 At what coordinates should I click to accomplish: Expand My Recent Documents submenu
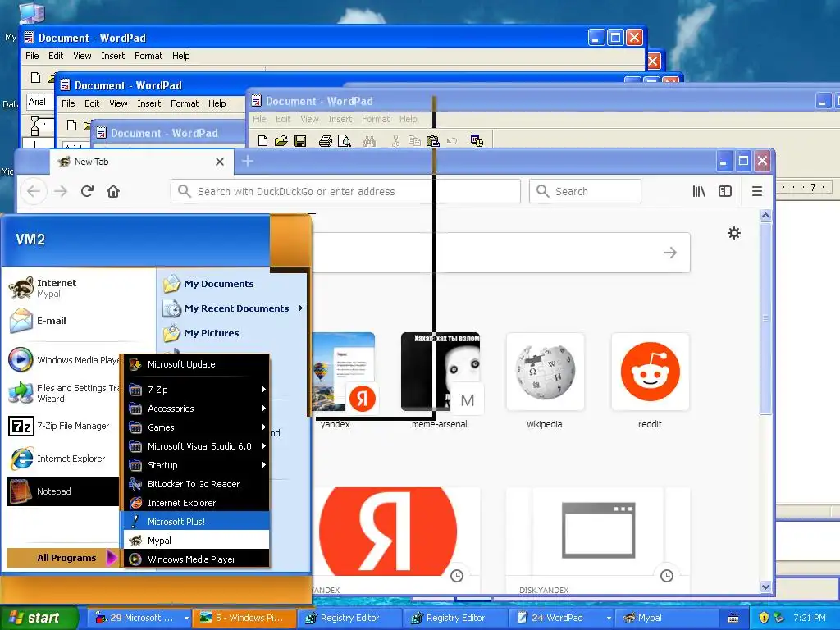click(233, 308)
